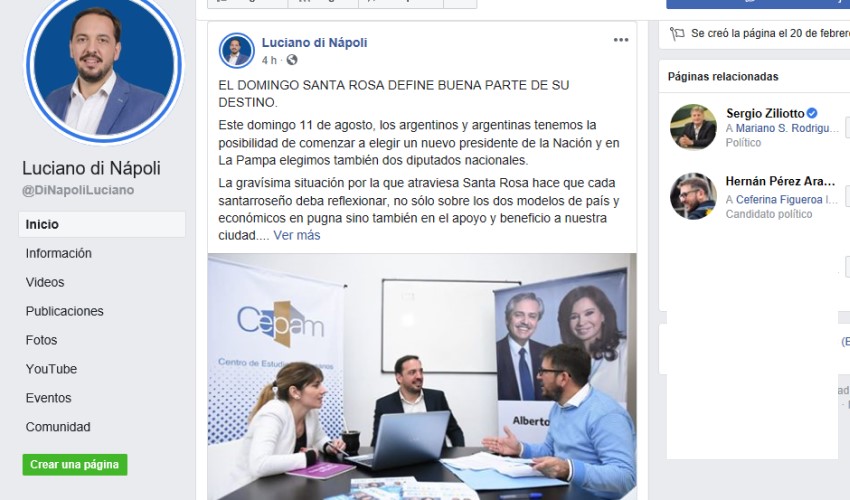
Task: Open the Comunidad section
Action: pyautogui.click(x=58, y=427)
